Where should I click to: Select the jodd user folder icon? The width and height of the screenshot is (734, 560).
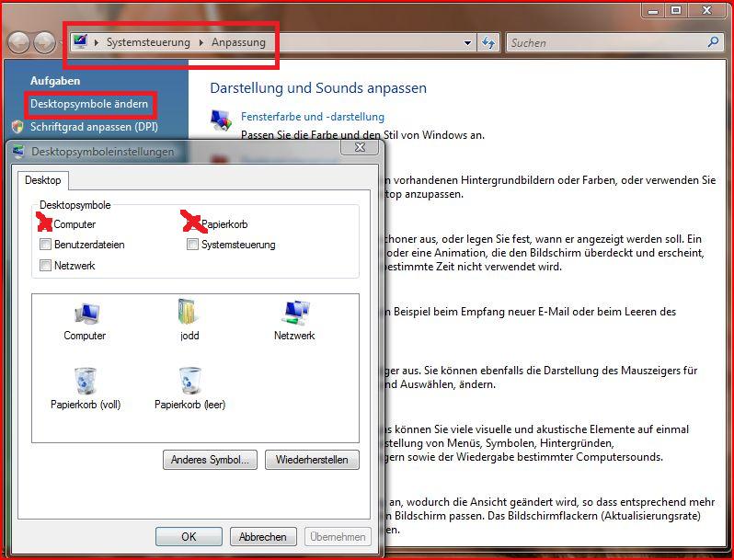click(x=189, y=321)
